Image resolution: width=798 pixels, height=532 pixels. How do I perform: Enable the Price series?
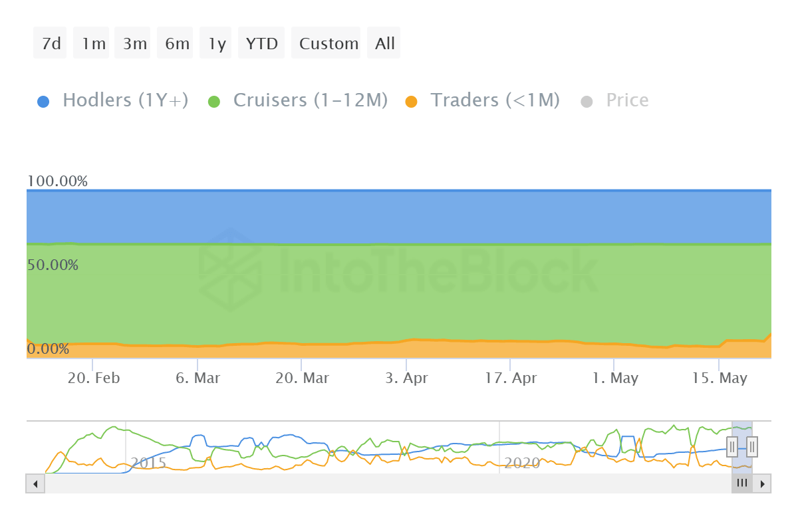tap(626, 100)
